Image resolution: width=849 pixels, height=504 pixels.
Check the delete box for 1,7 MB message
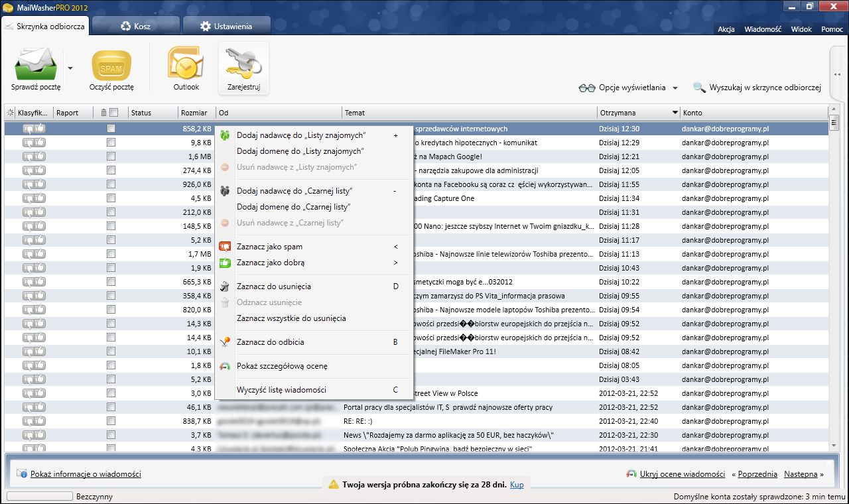pos(111,254)
